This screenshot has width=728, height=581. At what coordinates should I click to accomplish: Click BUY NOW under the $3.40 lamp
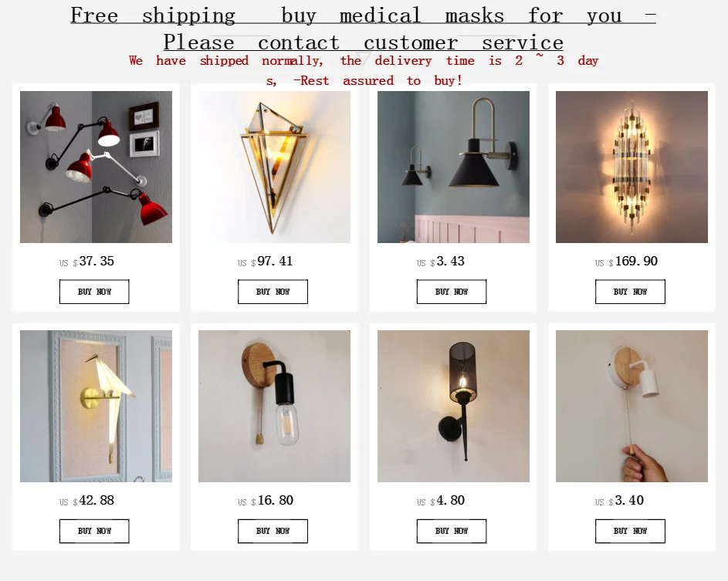point(630,531)
